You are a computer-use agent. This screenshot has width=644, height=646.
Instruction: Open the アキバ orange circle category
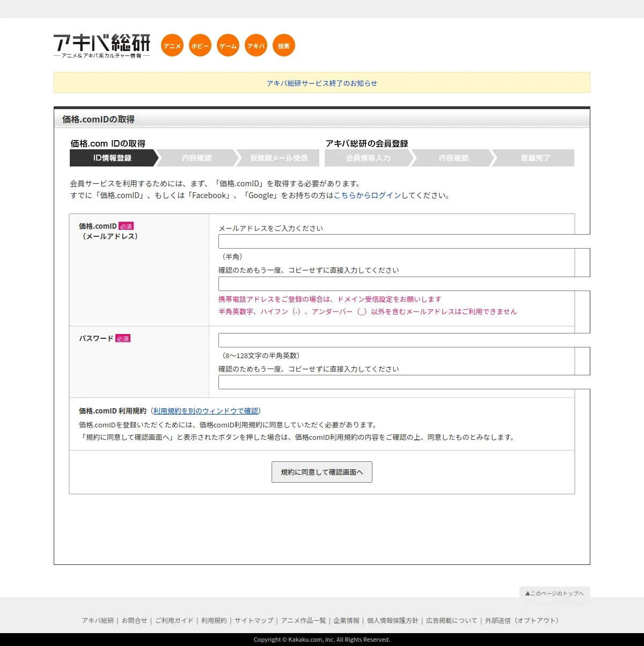(x=256, y=46)
